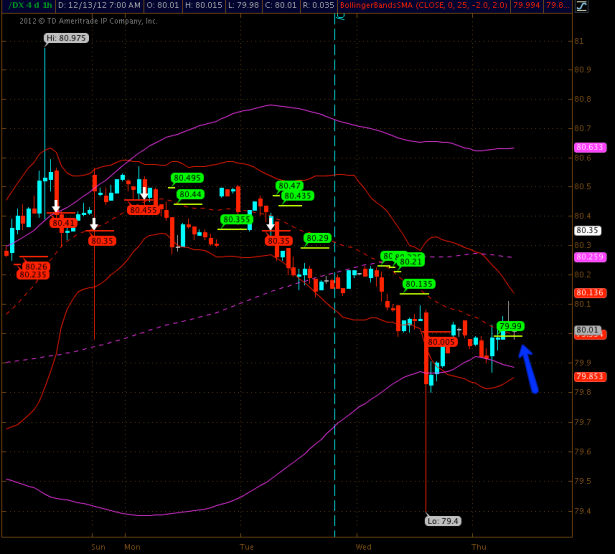Click the white down arrow above 80.41
The height and width of the screenshot is (554, 615).
click(x=56, y=207)
